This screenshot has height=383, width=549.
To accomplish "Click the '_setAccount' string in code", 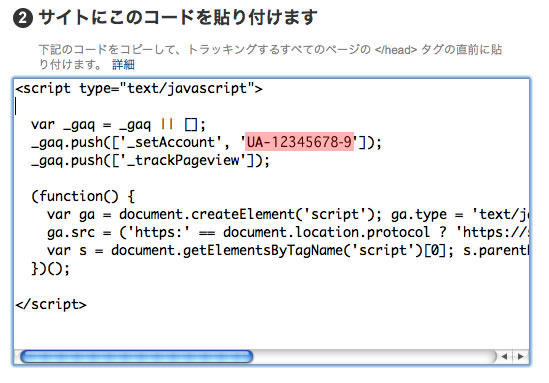I will click(x=171, y=142).
